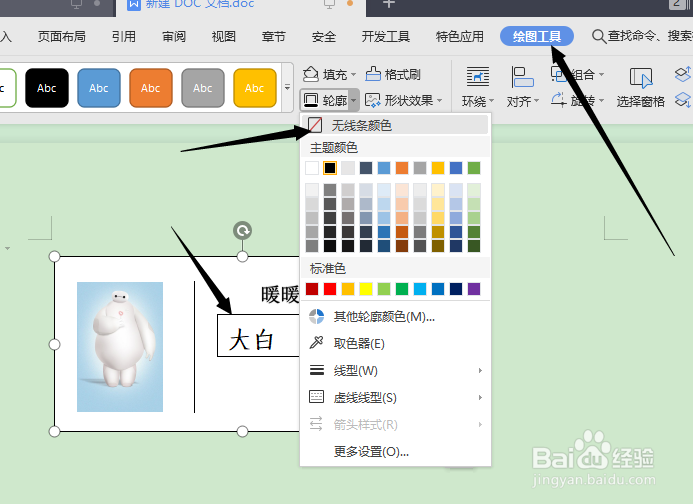Select the blue Abc shape style
693x504 pixels.
click(x=99, y=88)
